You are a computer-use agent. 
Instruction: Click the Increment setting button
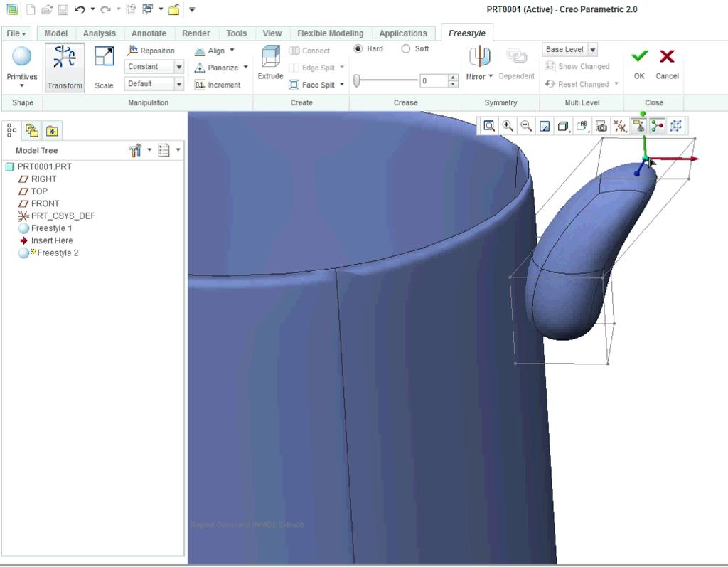tap(218, 85)
